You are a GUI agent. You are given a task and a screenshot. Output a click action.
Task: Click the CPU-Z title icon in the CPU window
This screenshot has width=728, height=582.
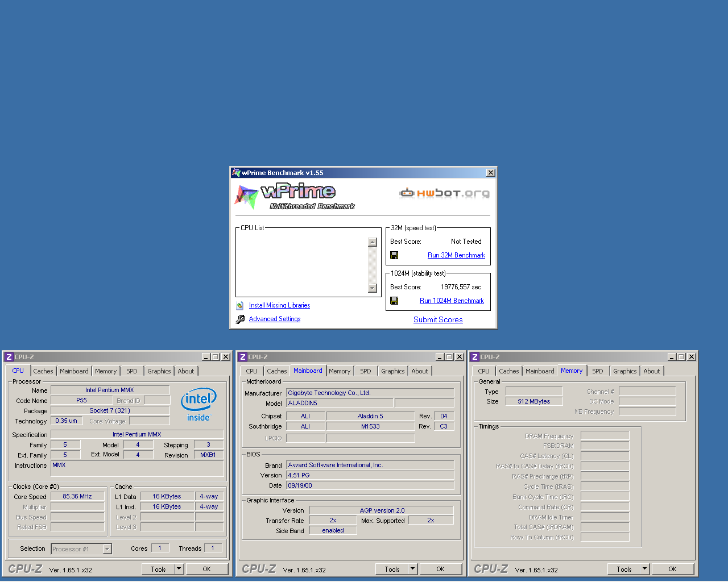pos(9,357)
